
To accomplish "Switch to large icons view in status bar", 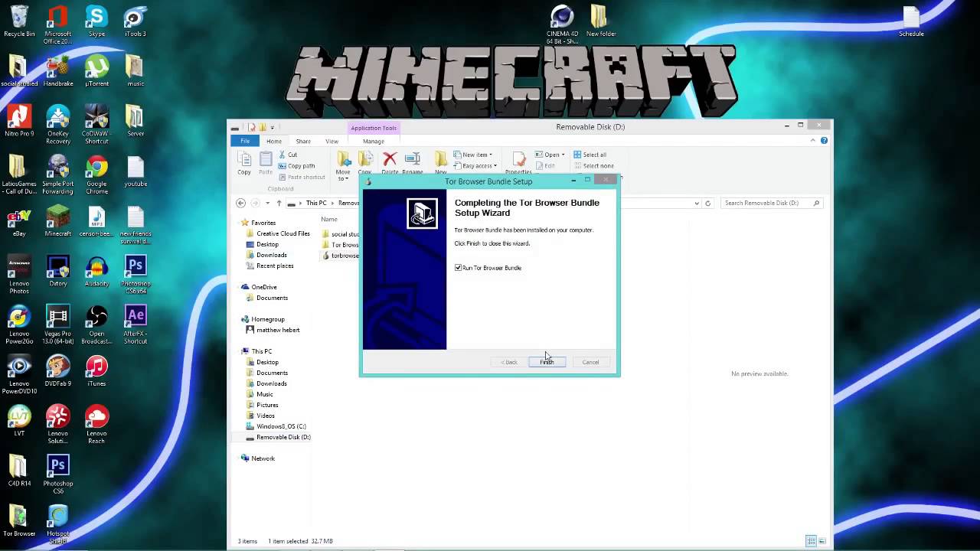I will pos(822,541).
